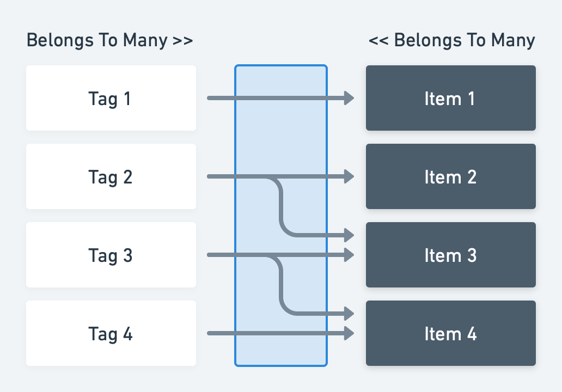
Task: Click arrowhead pointing to Item 2
Action: [x=349, y=176]
